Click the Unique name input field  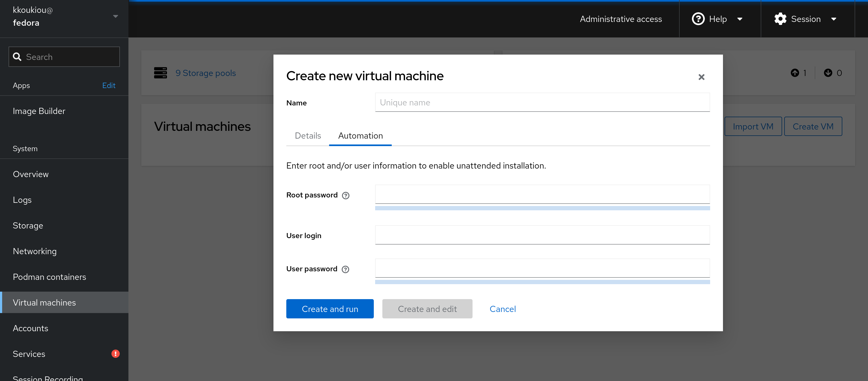coord(542,102)
